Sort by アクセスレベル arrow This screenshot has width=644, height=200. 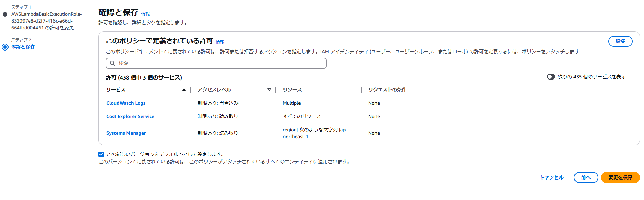coord(269,90)
